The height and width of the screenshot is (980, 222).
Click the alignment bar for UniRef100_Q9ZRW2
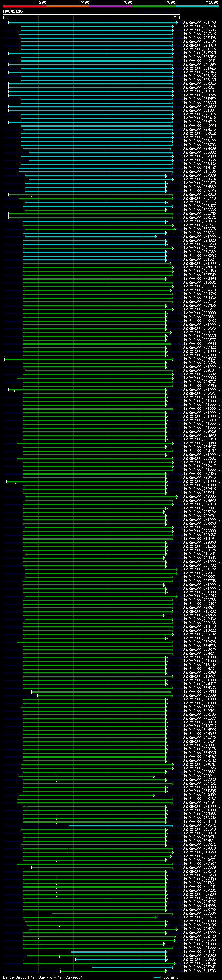tap(133, 967)
